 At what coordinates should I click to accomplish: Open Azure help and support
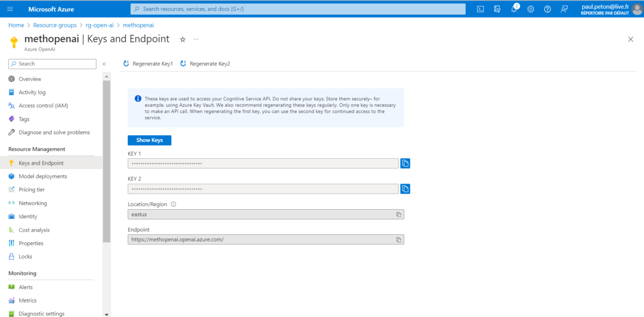[x=547, y=9]
